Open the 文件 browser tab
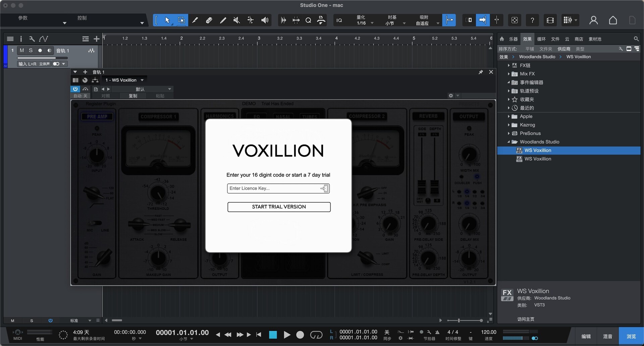 555,39
